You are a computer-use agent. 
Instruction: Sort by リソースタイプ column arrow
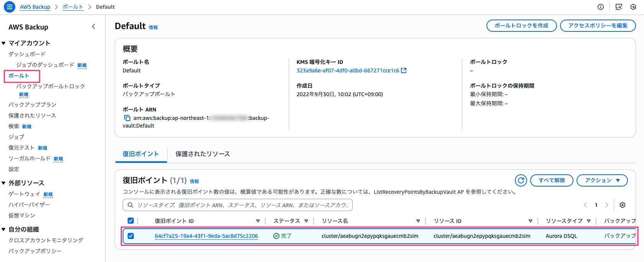coord(588,221)
